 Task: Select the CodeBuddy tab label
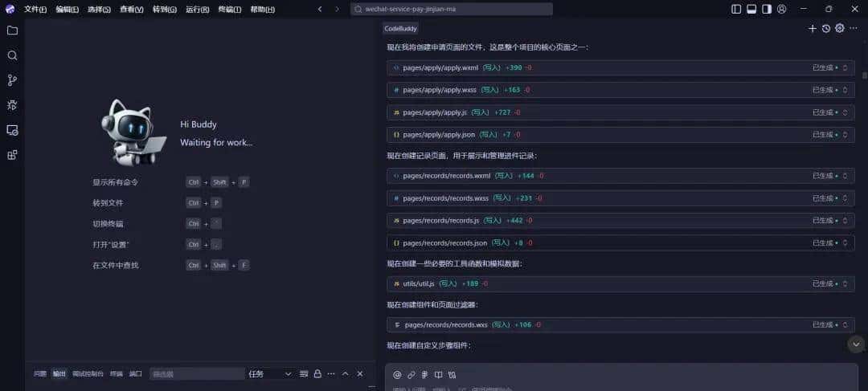point(401,29)
